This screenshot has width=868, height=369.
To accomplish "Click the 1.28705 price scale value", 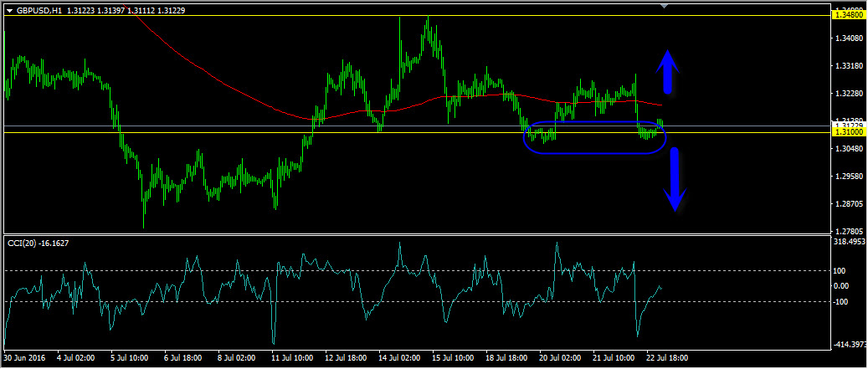I will tap(849, 204).
